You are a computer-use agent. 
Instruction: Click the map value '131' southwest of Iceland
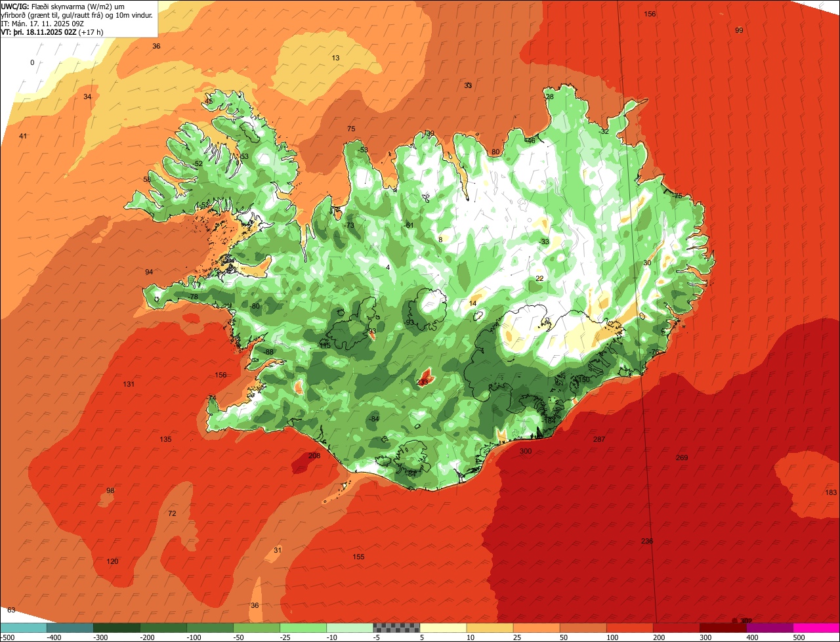tap(129, 384)
